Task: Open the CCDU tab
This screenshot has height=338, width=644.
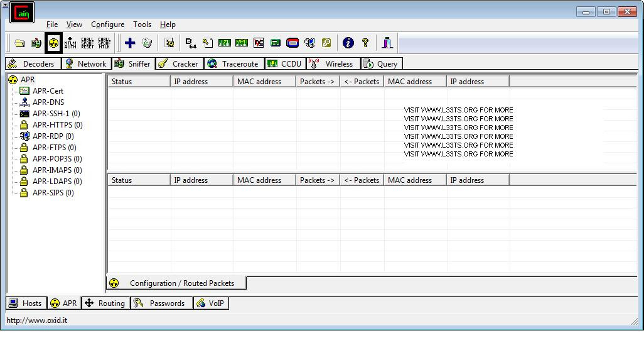Action: (x=286, y=63)
